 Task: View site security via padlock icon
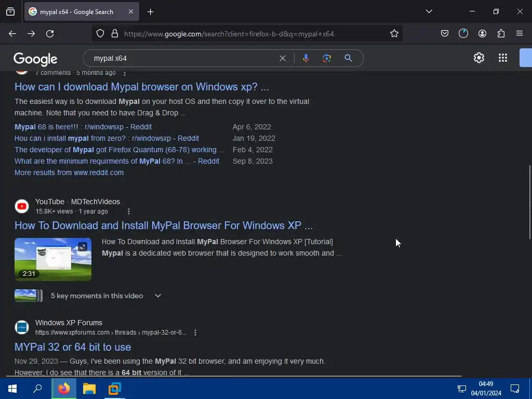(x=115, y=34)
